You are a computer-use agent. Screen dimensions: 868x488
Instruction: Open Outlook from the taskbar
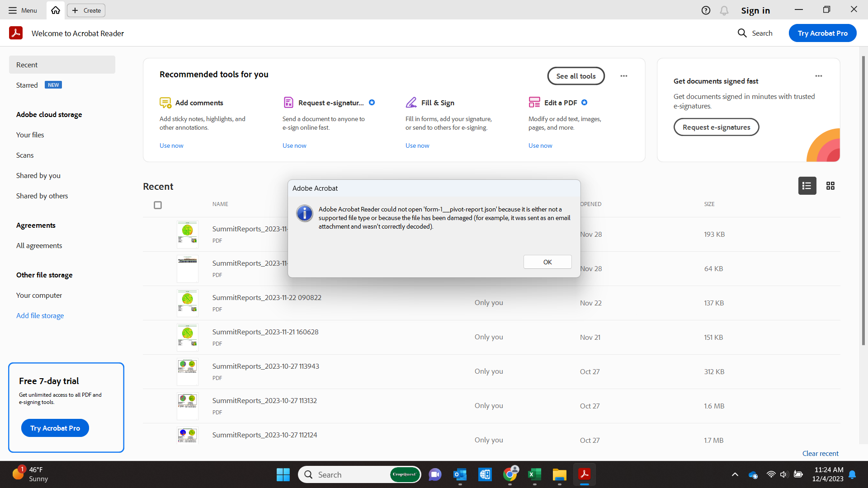point(460,474)
